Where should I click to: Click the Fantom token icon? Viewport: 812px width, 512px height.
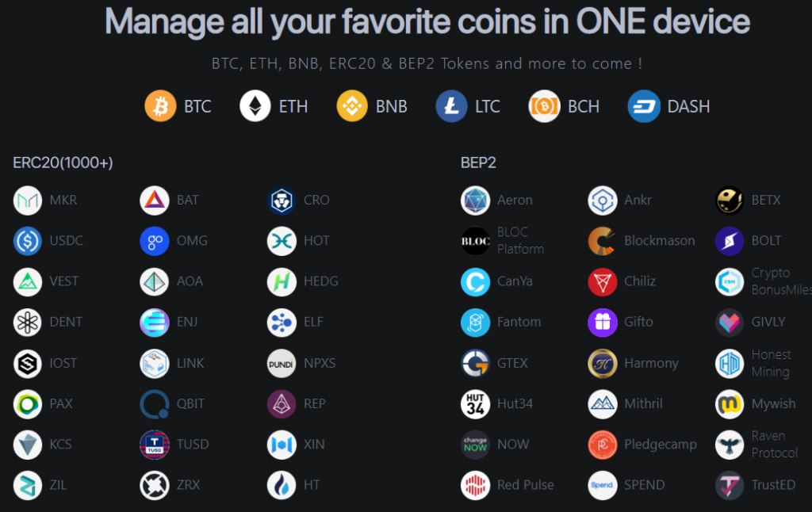[476, 323]
